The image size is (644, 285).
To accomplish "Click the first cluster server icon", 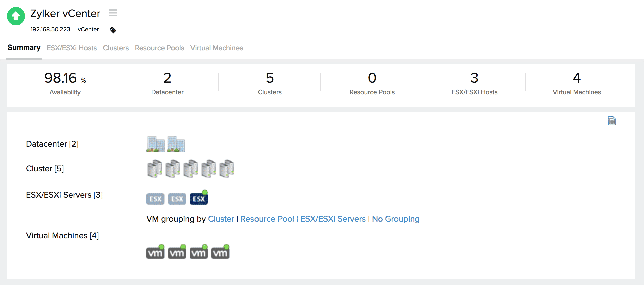I will point(155,169).
